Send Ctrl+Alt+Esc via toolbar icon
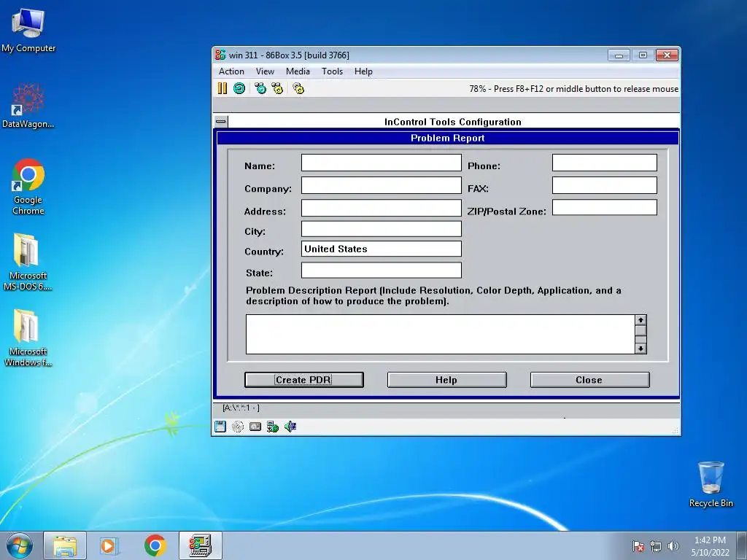This screenshot has height=560, width=747. (277, 88)
